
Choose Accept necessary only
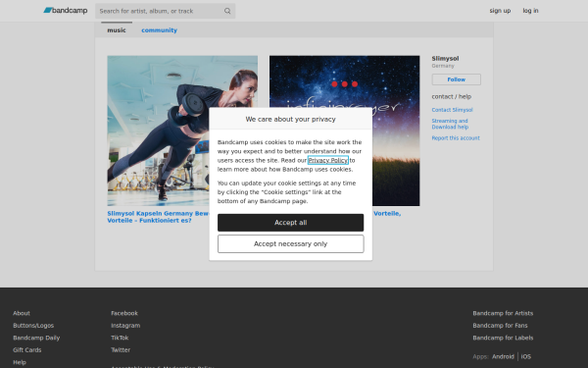pyautogui.click(x=290, y=243)
